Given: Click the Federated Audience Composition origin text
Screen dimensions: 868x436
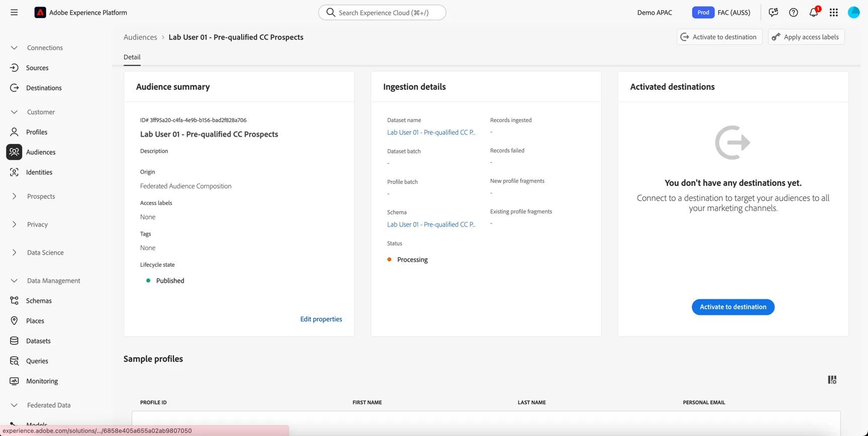Looking at the screenshot, I should (186, 186).
